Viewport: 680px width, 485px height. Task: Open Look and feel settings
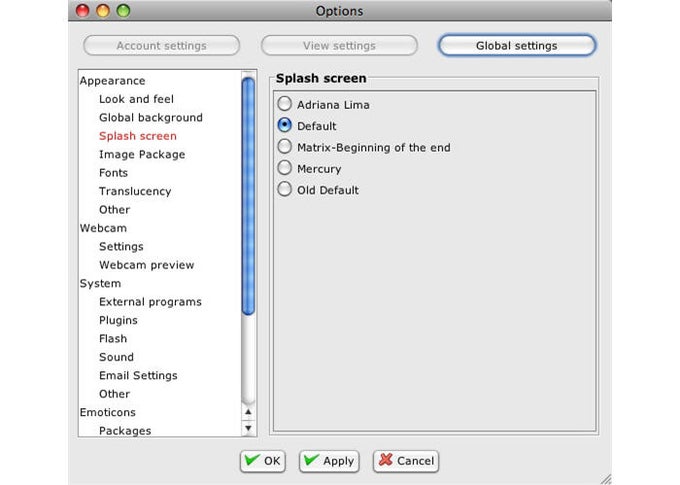[x=136, y=99]
